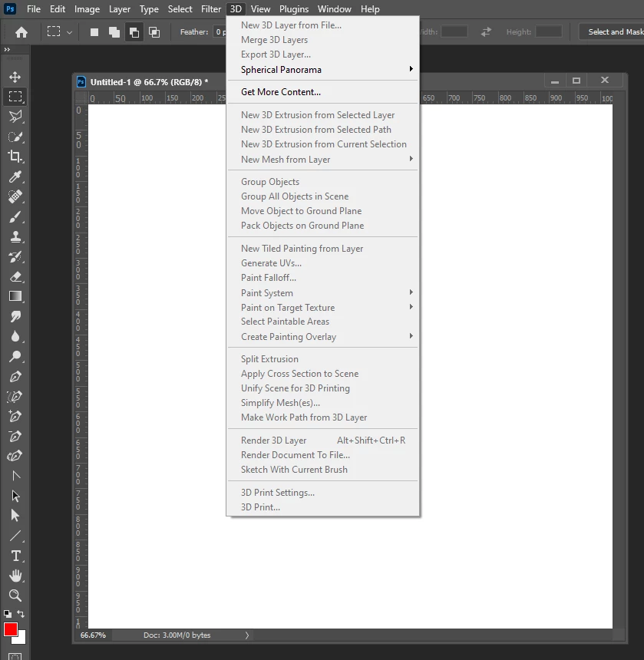Enable Add to Selection mode
The image size is (644, 660).
click(114, 32)
